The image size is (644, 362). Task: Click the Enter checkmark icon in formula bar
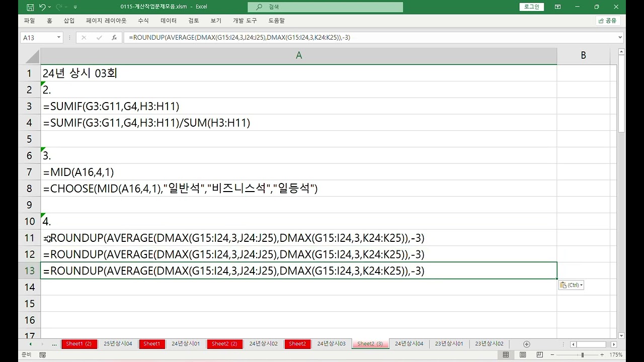point(99,38)
